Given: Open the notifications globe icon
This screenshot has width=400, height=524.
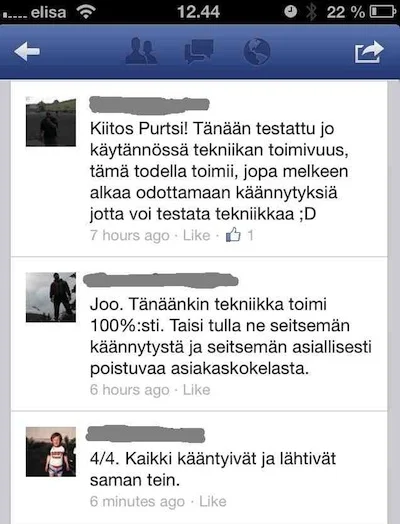Looking at the screenshot, I should tap(257, 51).
